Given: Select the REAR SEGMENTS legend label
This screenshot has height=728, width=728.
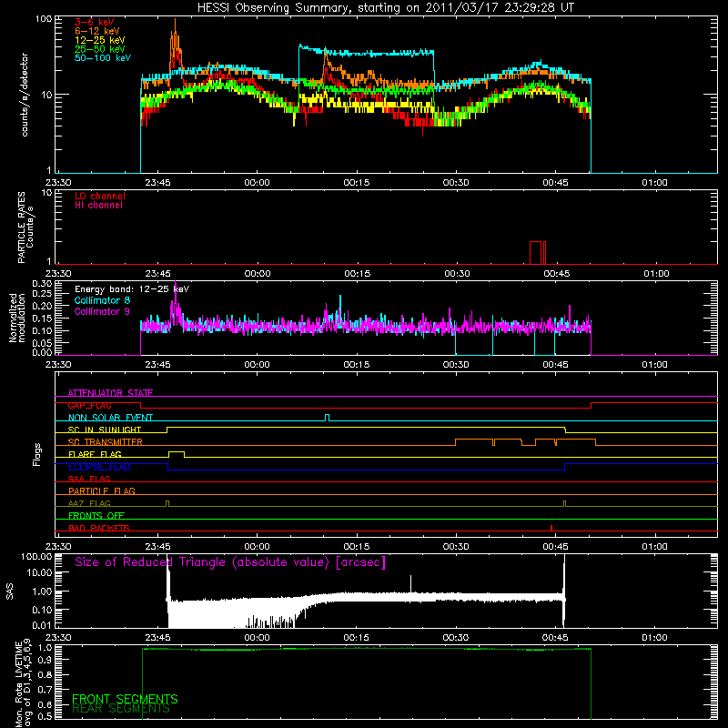Looking at the screenshot, I should (121, 709).
